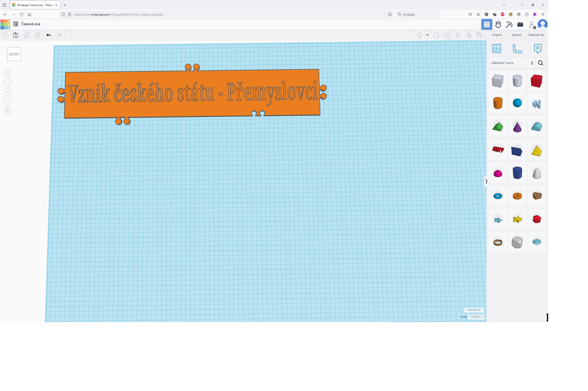Open the Základní tvary shape dropdown
This screenshot has width=588, height=391.
(x=512, y=63)
